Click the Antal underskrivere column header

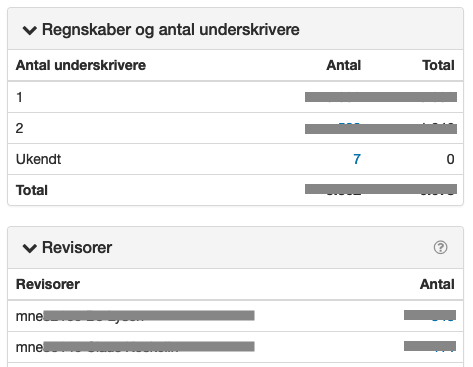click(x=81, y=65)
